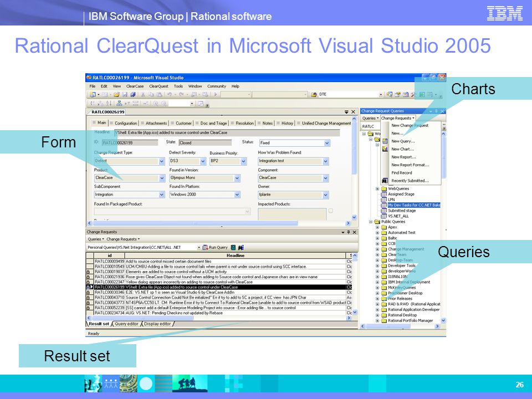Click the New Chart bar-chart icon in menu
The image size is (532, 399).
tap(385, 149)
